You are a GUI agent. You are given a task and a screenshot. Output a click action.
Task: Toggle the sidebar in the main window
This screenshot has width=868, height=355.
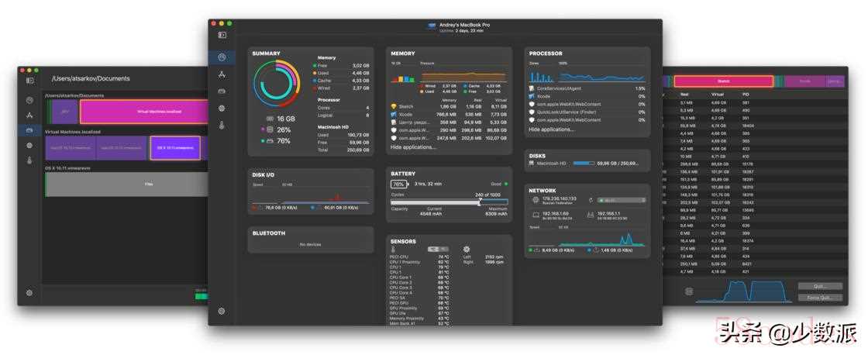pyautogui.click(x=222, y=35)
